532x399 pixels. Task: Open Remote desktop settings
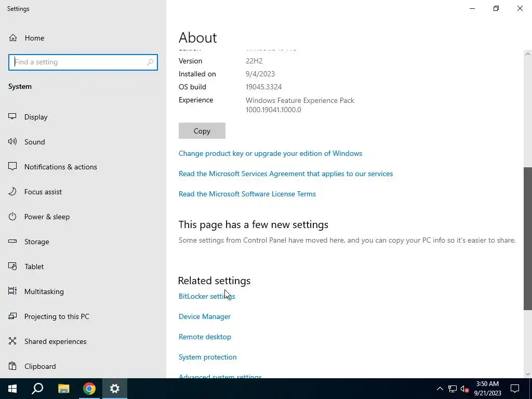click(205, 337)
